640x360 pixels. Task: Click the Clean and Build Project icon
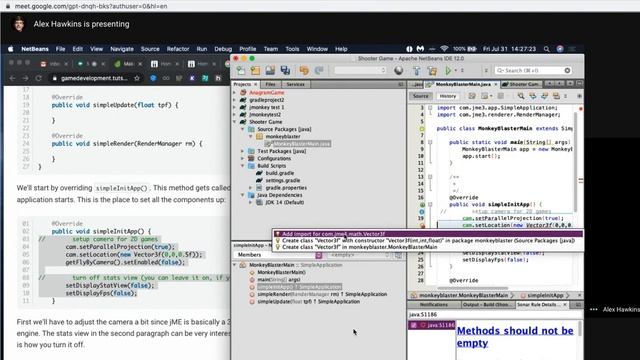tap(432, 71)
